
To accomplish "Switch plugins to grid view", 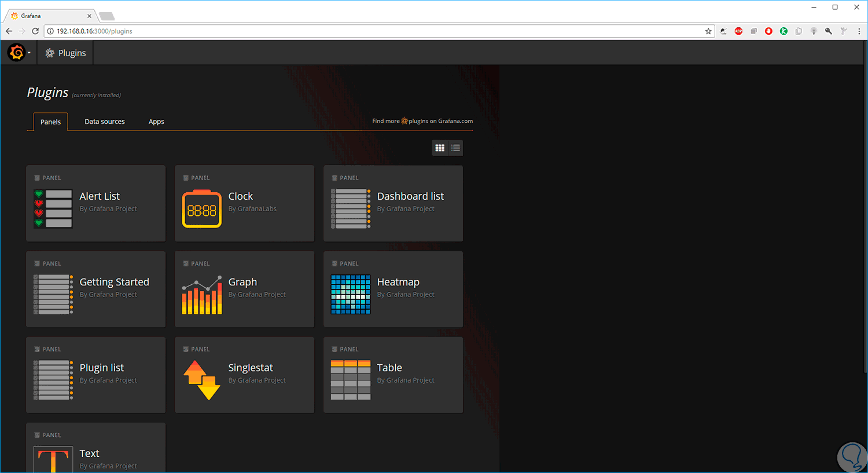I will pos(440,148).
